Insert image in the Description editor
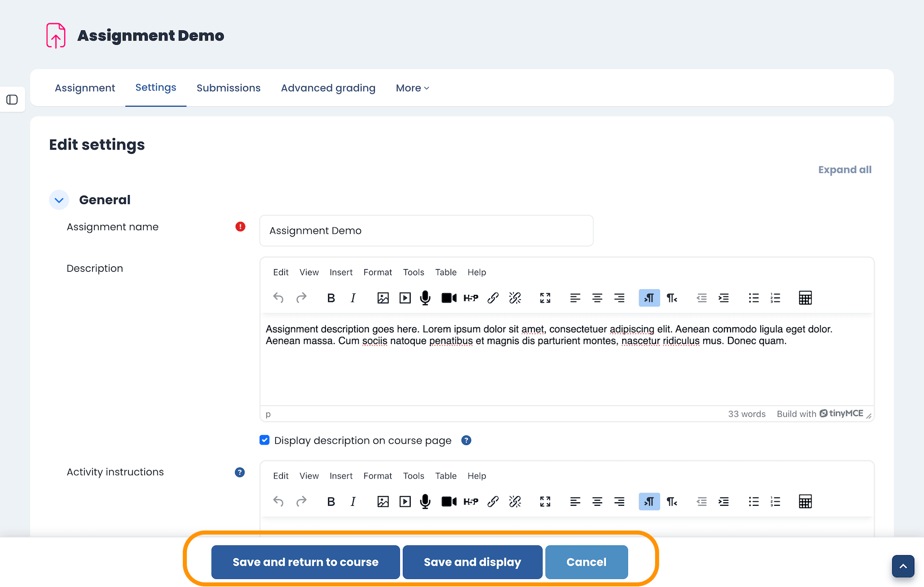Viewport: 924px width, 587px height. (383, 298)
